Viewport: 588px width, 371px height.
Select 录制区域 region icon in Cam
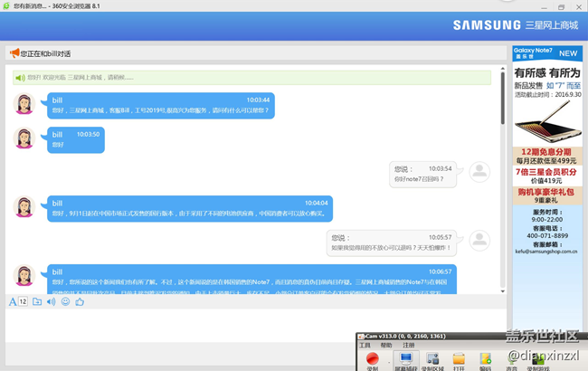432,361
